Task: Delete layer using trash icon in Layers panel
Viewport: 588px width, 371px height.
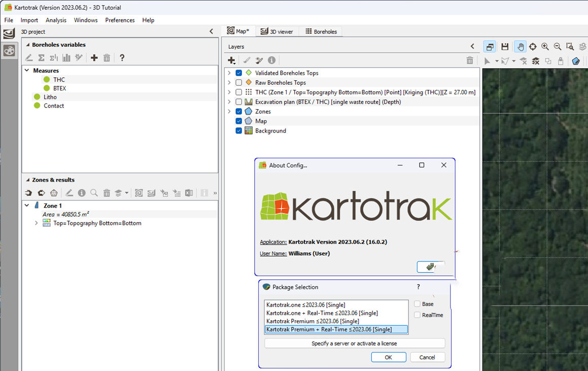Action: (469, 60)
